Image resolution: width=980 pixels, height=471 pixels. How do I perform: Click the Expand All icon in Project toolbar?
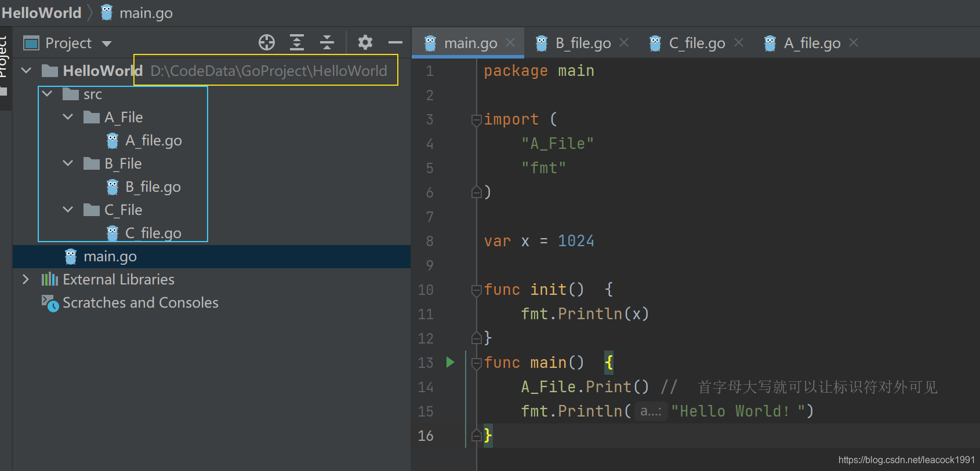pyautogui.click(x=297, y=42)
